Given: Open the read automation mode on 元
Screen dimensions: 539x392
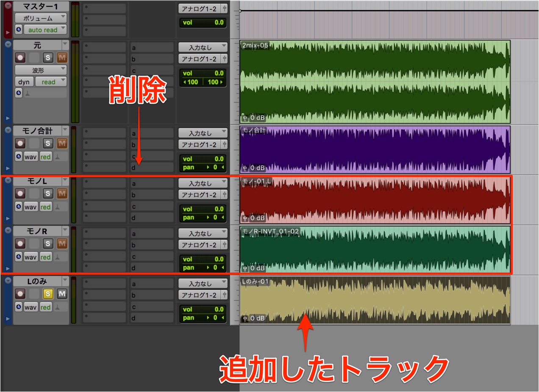Looking at the screenshot, I should click(51, 82).
